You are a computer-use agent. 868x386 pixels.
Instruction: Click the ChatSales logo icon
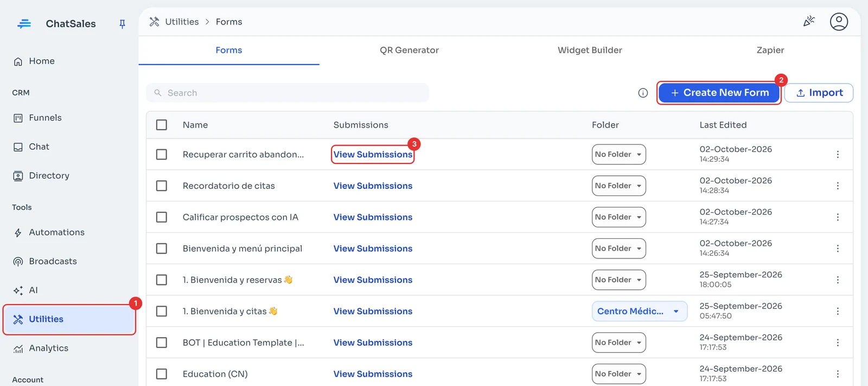pyautogui.click(x=24, y=24)
